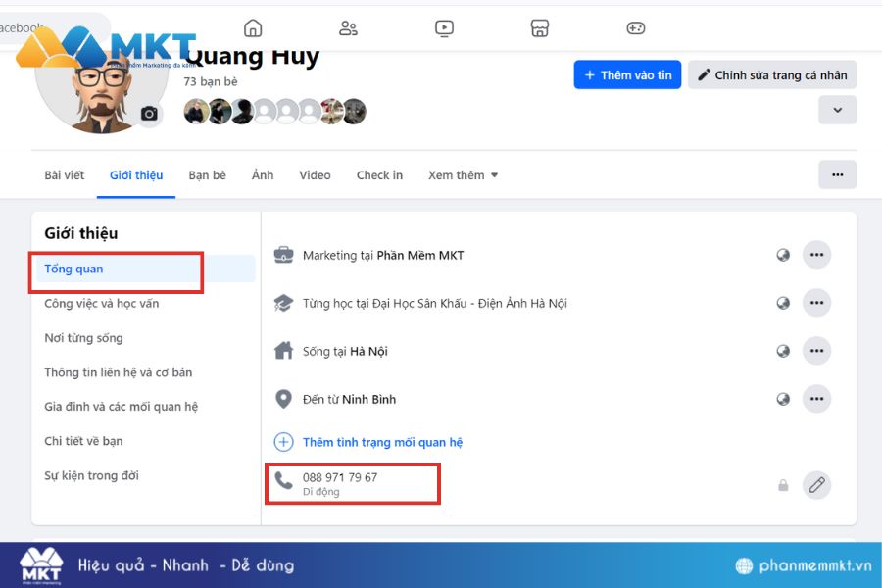
Task: Expand the chevron below "Chỉnh sửa trang cá nhân"
Action: pyautogui.click(x=838, y=110)
